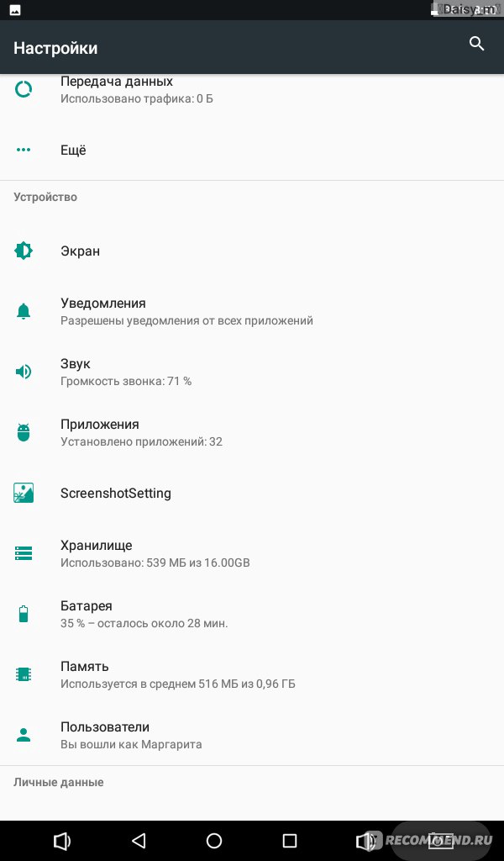
Task: Tap the volume down navigation icon
Action: click(x=62, y=841)
